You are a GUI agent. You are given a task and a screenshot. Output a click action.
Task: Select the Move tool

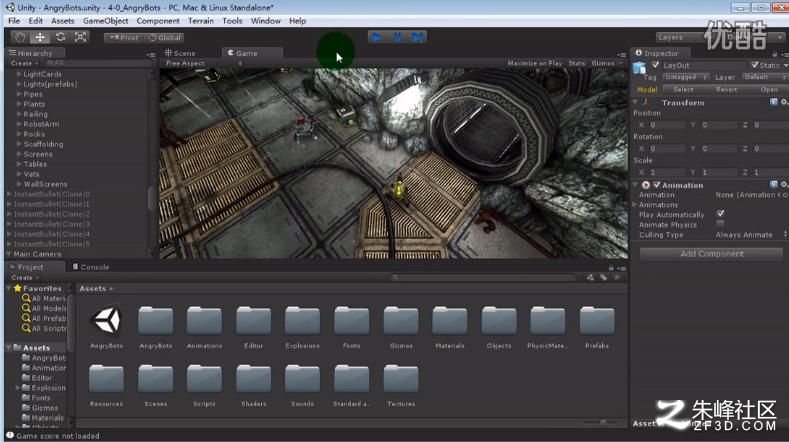tap(40, 37)
